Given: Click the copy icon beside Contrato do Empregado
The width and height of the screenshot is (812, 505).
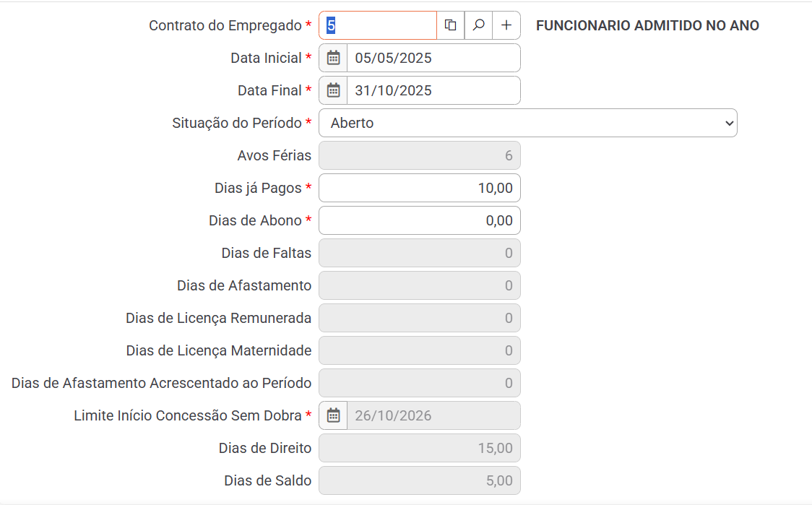Looking at the screenshot, I should (450, 25).
